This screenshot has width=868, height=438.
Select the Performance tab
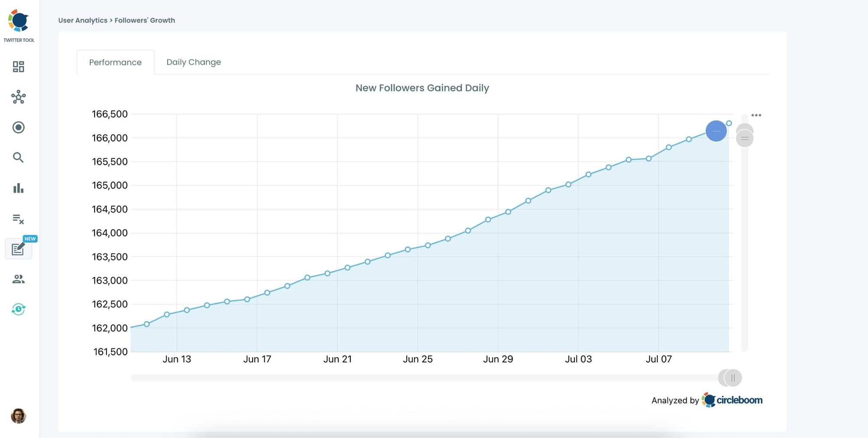[x=115, y=62]
